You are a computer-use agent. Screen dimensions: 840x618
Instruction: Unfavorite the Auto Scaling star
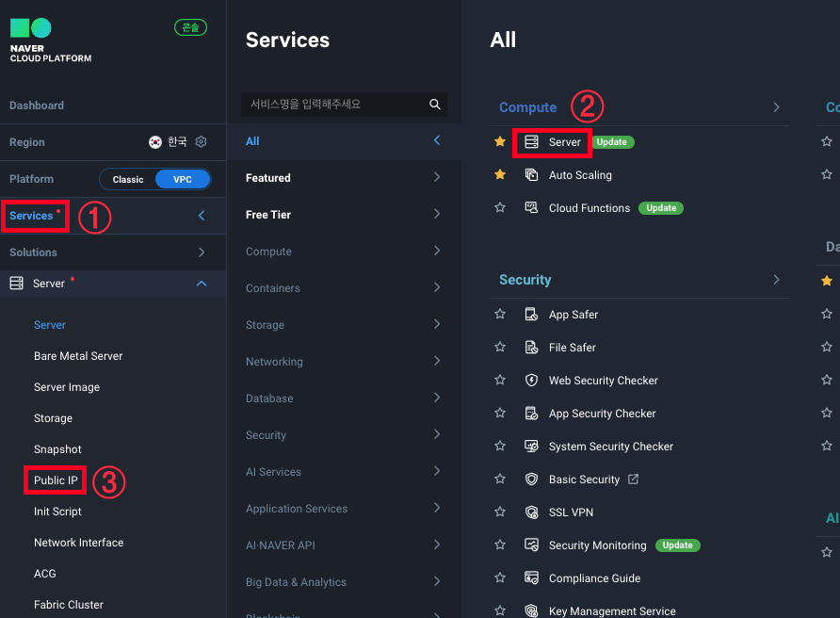500,174
